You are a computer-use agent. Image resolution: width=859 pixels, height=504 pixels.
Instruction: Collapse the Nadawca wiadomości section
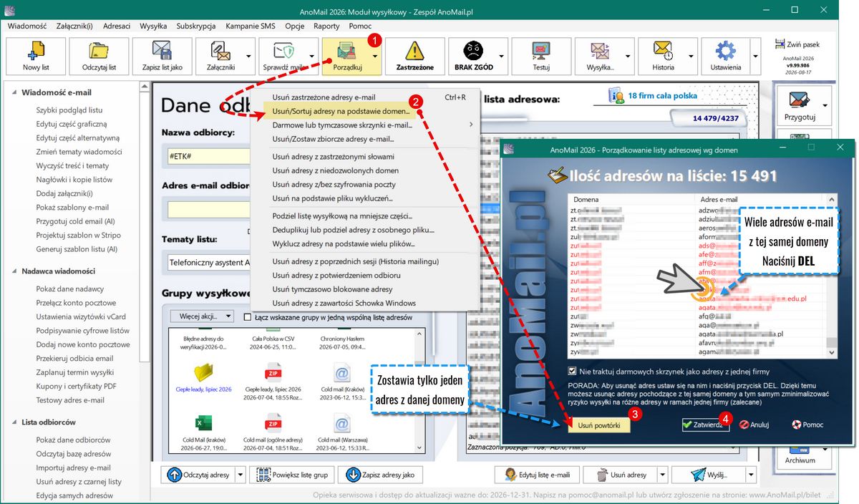16,271
